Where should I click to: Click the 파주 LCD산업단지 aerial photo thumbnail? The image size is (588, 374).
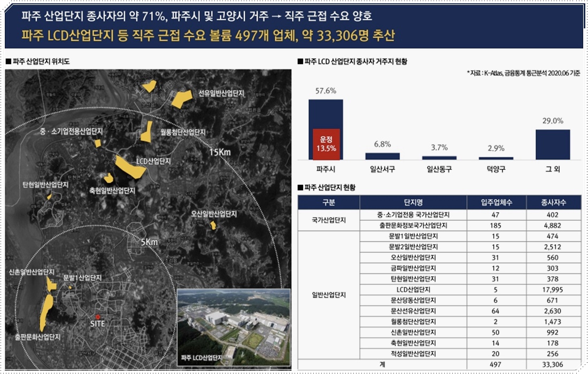[x=234, y=327]
